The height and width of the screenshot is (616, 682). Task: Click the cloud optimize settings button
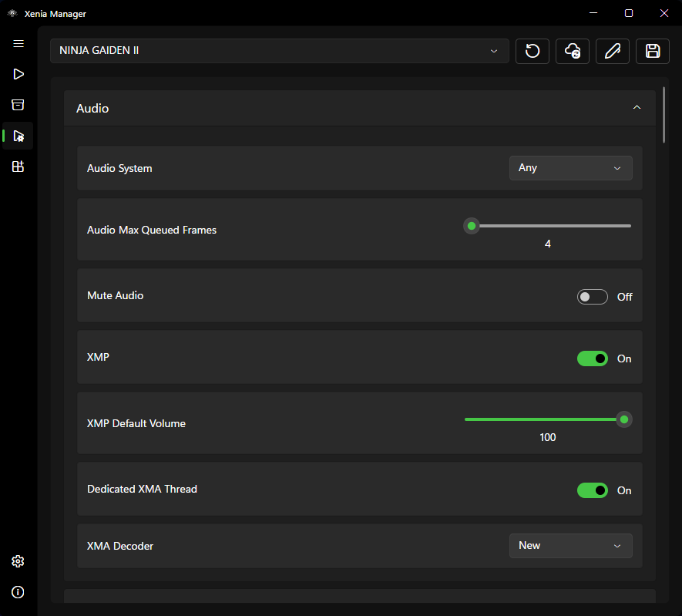click(x=573, y=52)
